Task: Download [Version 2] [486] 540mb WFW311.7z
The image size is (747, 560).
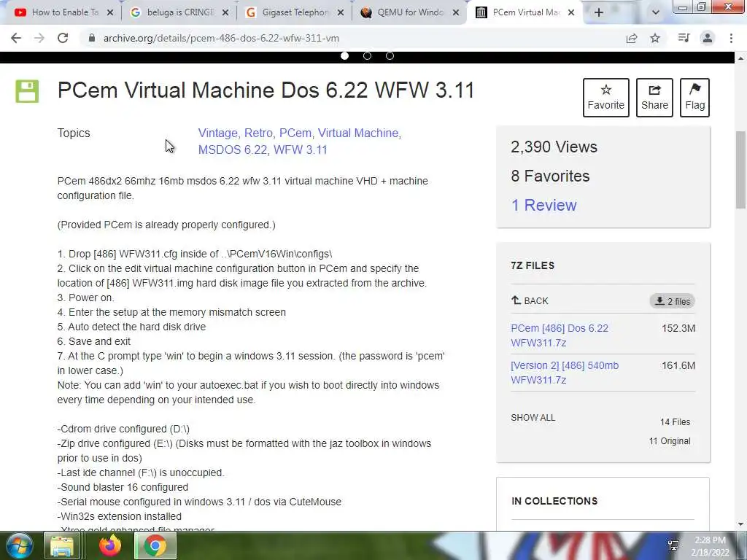Action: (565, 373)
